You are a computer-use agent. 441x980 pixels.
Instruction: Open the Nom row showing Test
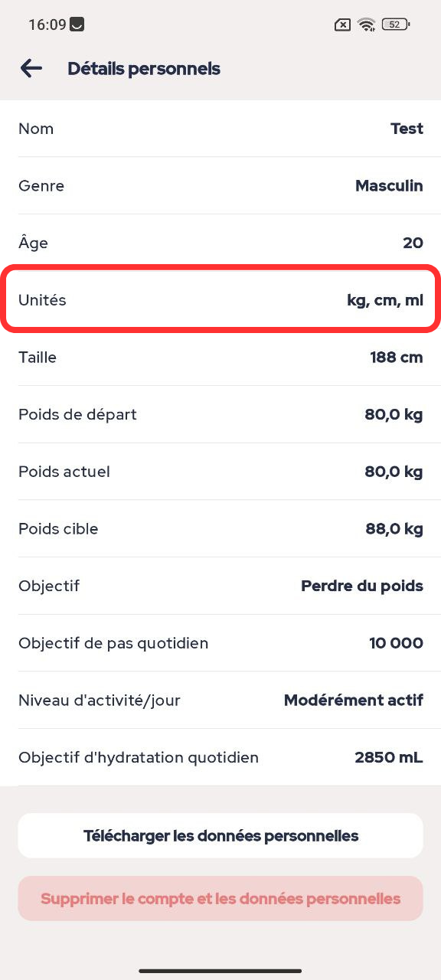[x=220, y=129]
